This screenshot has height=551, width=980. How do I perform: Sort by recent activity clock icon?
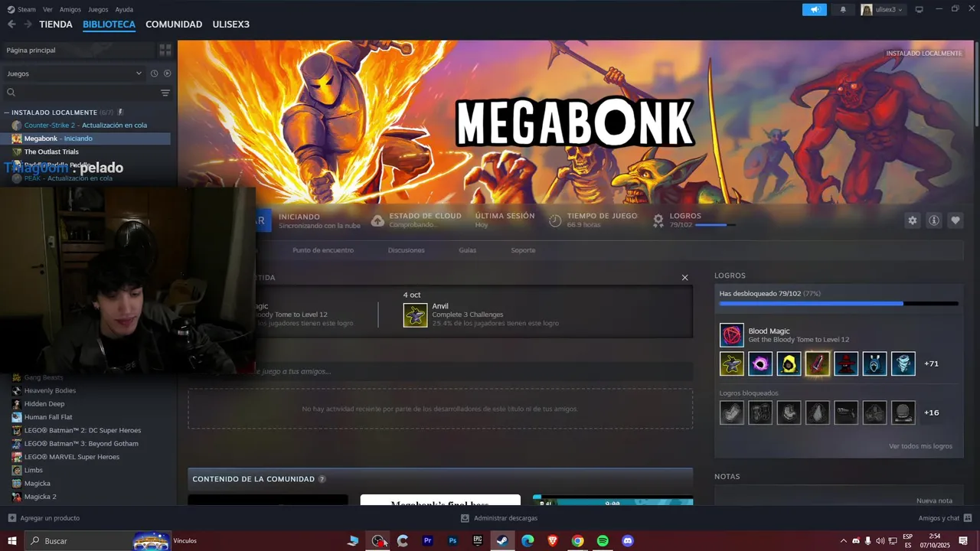click(154, 73)
